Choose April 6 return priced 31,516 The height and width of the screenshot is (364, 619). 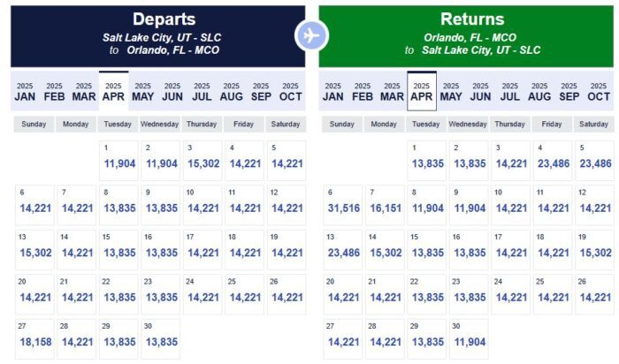342,203
